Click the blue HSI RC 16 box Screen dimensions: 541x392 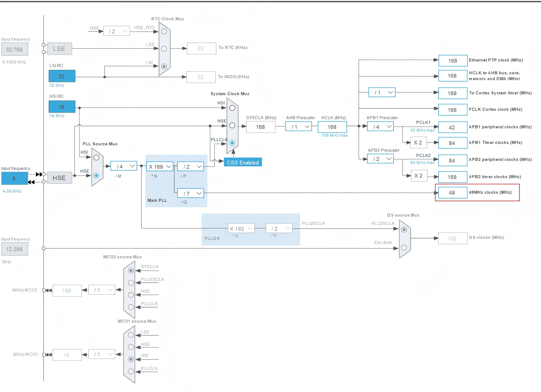tap(62, 107)
